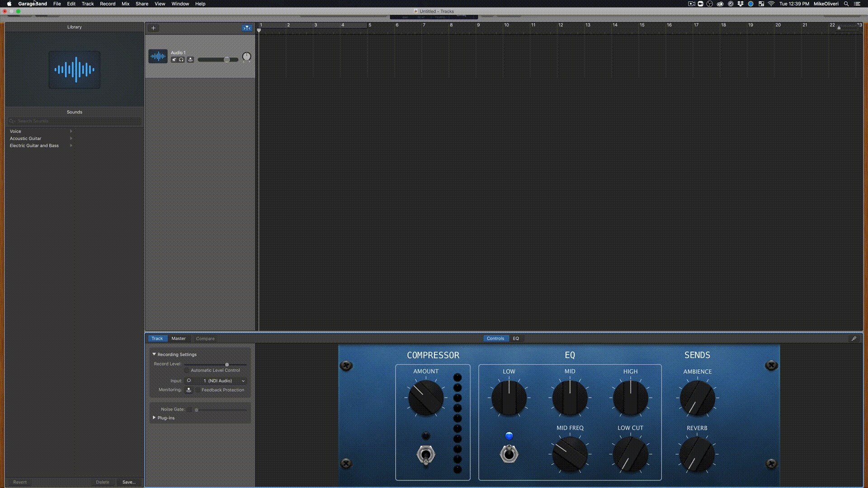Click the Zoom app menu bar icon

[700, 4]
